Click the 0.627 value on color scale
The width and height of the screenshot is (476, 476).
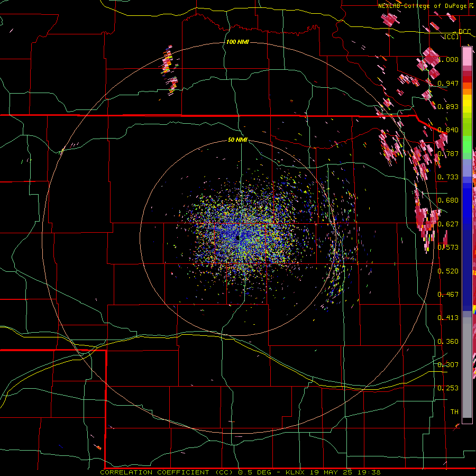click(x=448, y=224)
